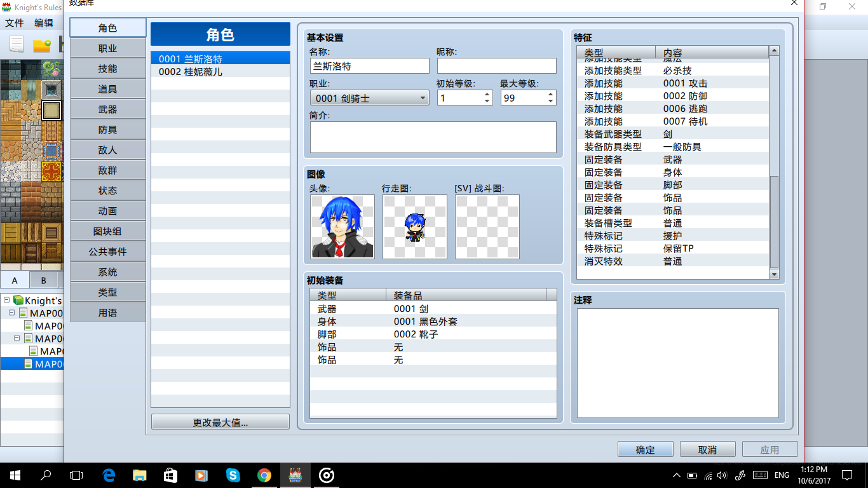
Task: Click the new project document icon in editor toolbar
Action: point(17,44)
